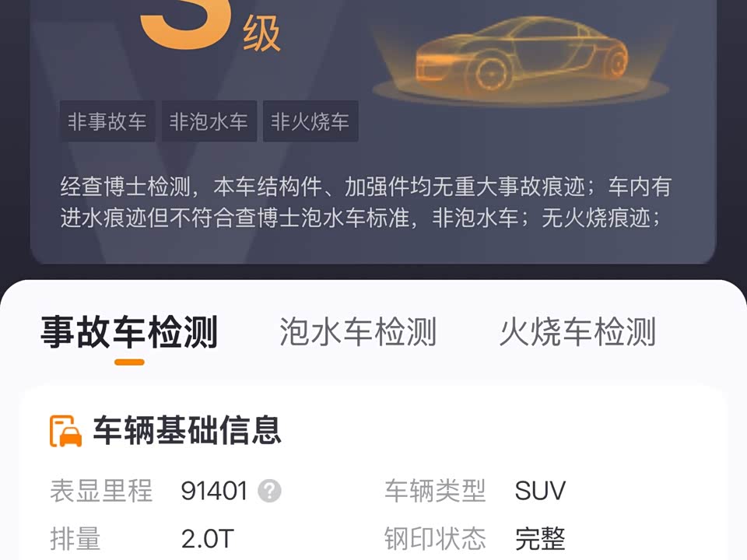Click the vehicle document icon beside 车辆基础信息
747x560 pixels.
65,431
